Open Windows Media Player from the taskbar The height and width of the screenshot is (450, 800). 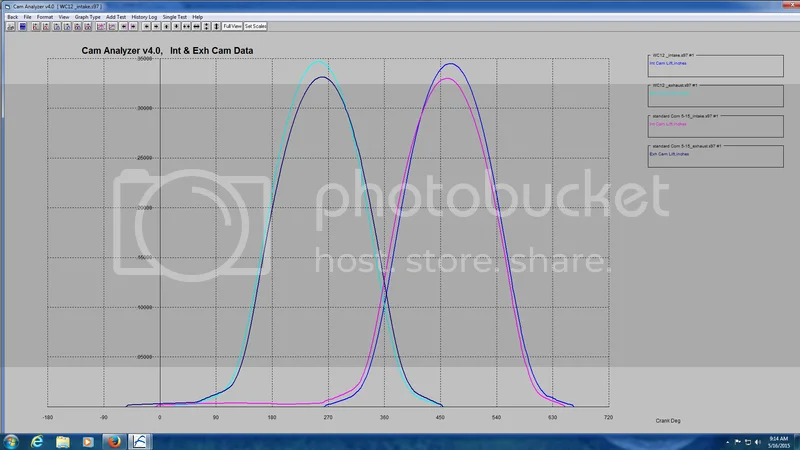(x=88, y=440)
